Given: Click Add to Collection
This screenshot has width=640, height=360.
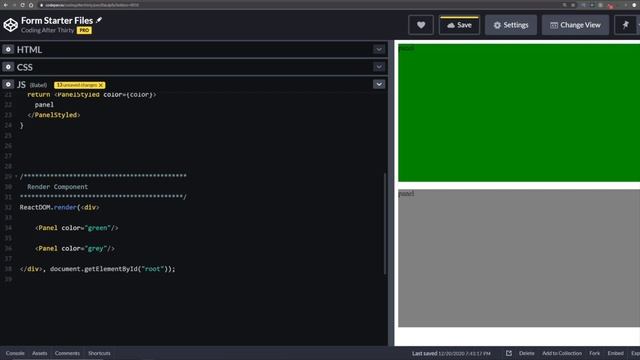Looking at the screenshot, I should 562,353.
